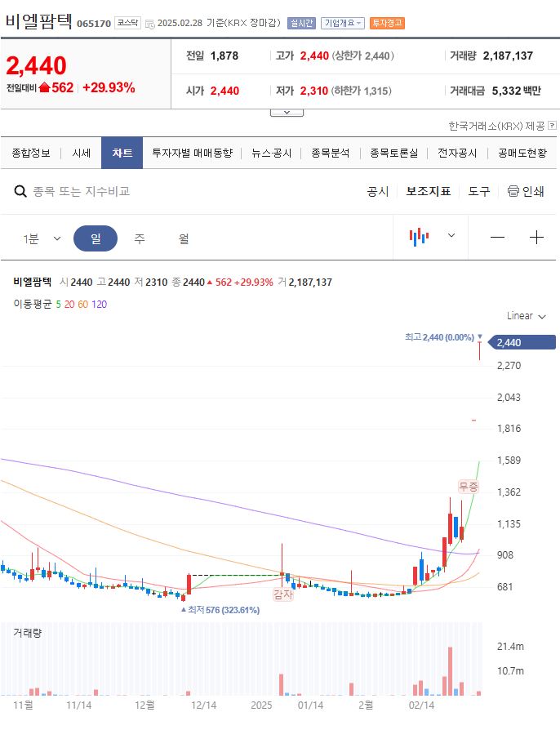Toggle the 5-day moving average
Image resolution: width=560 pixels, height=730 pixels.
pyautogui.click(x=58, y=305)
